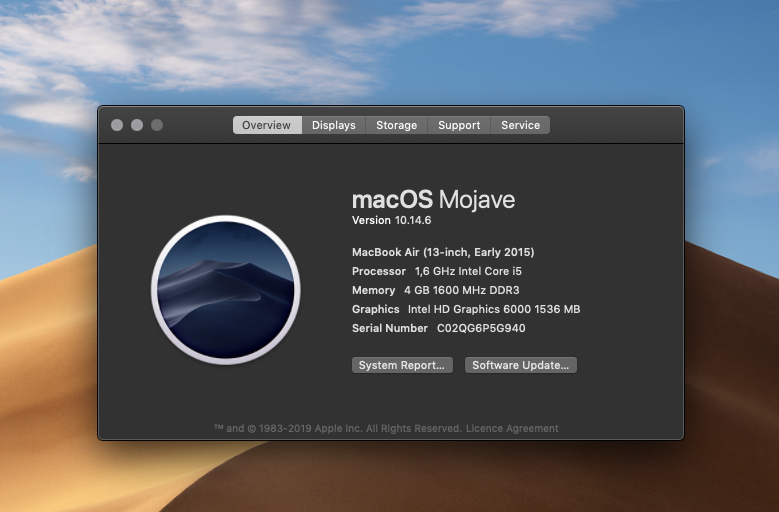Click the 4 GB 1600 MHz DDR3 value
This screenshot has width=779, height=512.
[x=462, y=290]
